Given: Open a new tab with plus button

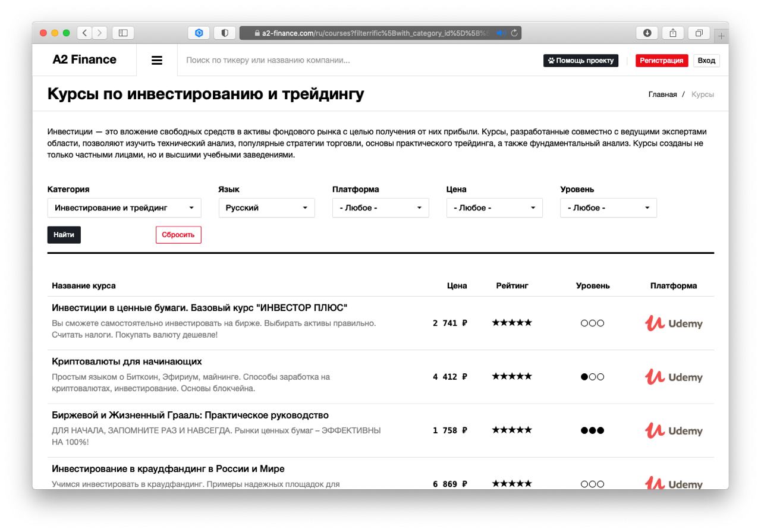Looking at the screenshot, I should (x=722, y=36).
